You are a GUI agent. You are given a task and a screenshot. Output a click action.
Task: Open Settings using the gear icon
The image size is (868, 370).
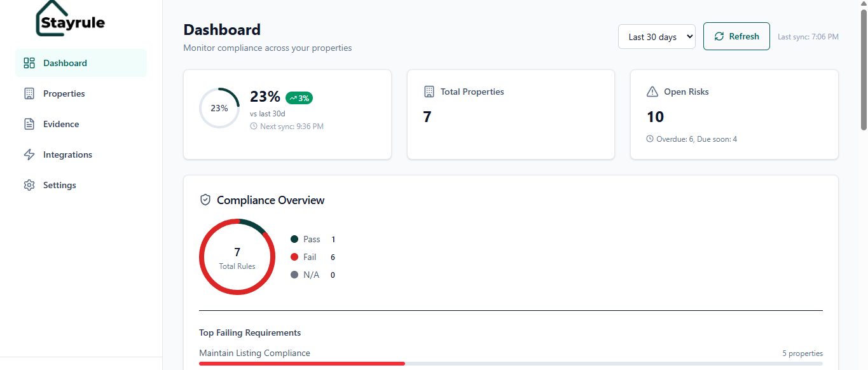pos(29,185)
